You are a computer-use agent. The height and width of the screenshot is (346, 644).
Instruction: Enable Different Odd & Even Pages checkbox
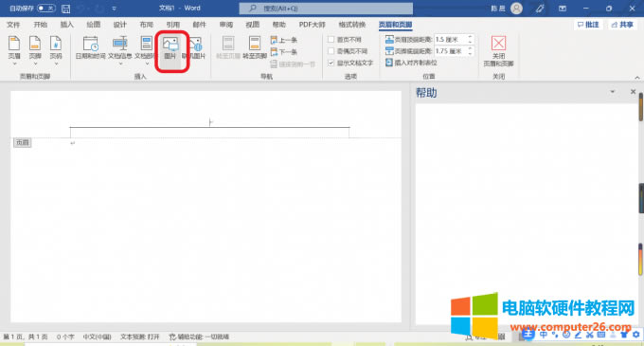pos(331,51)
